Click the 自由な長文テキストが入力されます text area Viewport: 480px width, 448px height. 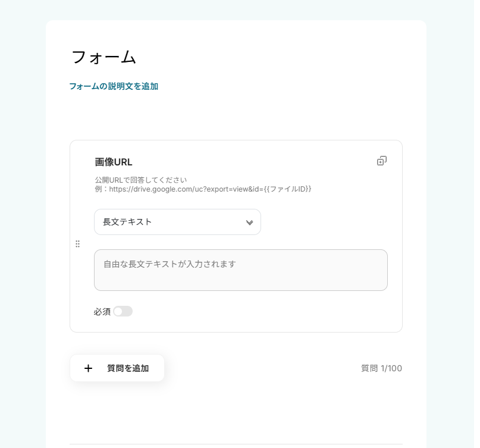point(240,270)
